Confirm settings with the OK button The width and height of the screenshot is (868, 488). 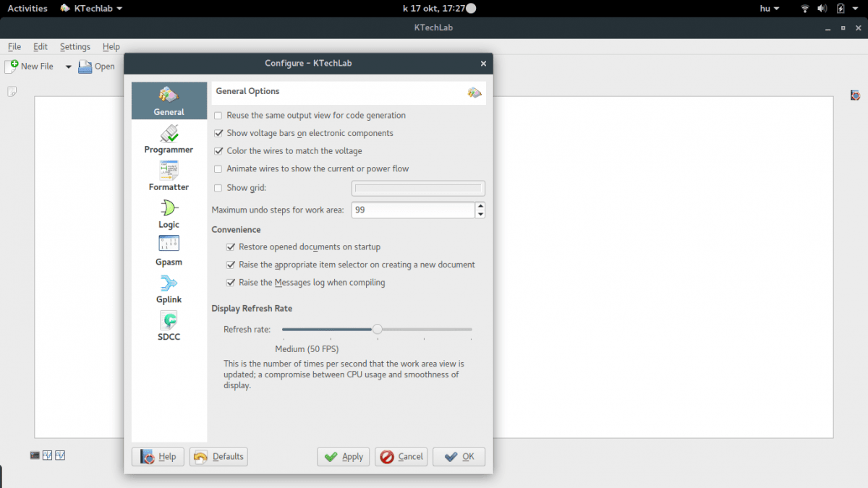pyautogui.click(x=459, y=457)
